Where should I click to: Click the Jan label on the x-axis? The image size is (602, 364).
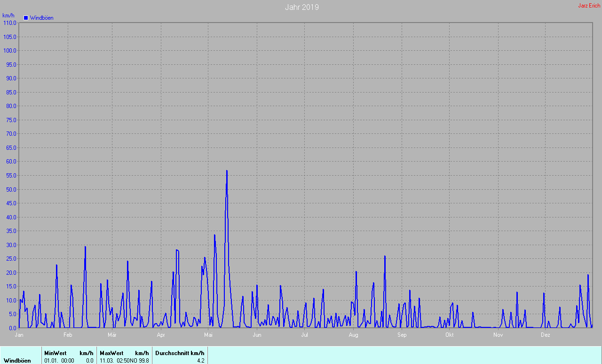pos(19,335)
